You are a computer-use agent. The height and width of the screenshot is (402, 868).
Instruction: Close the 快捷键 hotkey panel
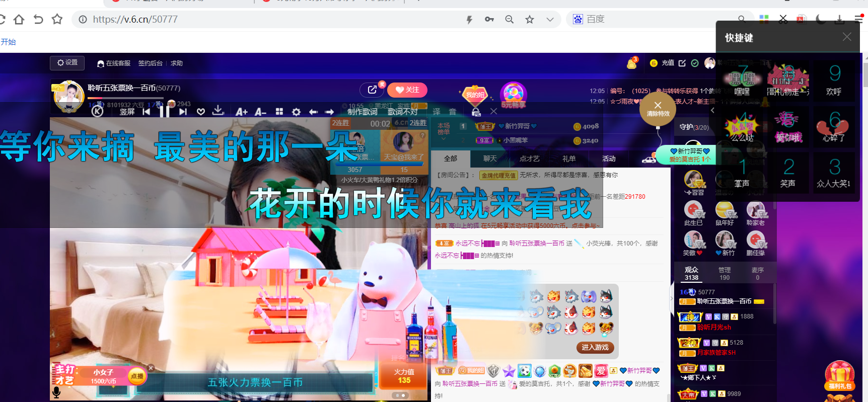click(x=847, y=37)
